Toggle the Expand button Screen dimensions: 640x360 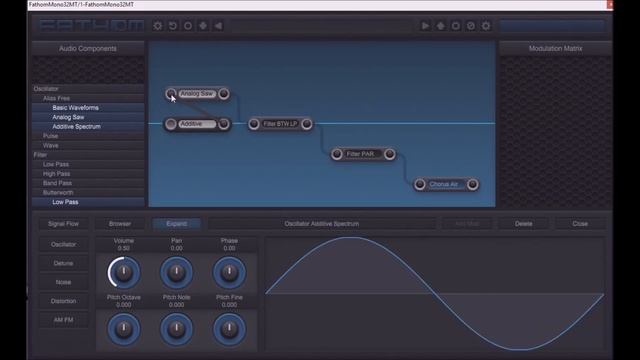pos(176,224)
